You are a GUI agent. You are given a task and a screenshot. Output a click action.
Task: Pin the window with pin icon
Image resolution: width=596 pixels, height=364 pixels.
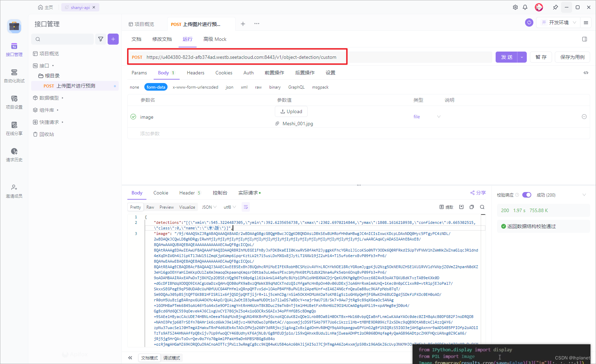click(556, 7)
